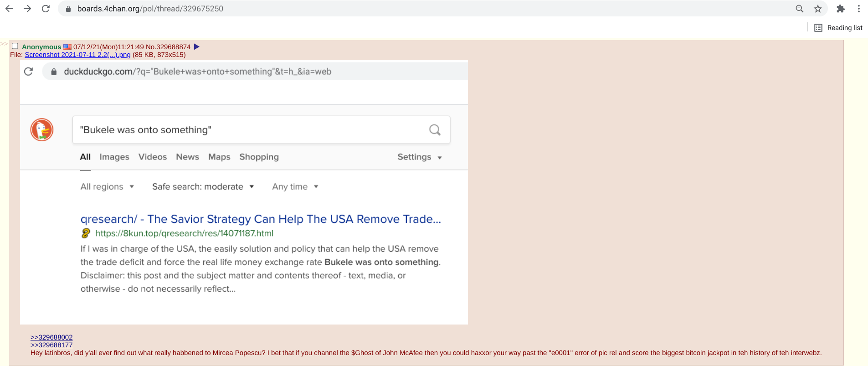This screenshot has width=868, height=366.
Task: Click the magnifier search button in DuckDuckGo box
Action: (435, 130)
